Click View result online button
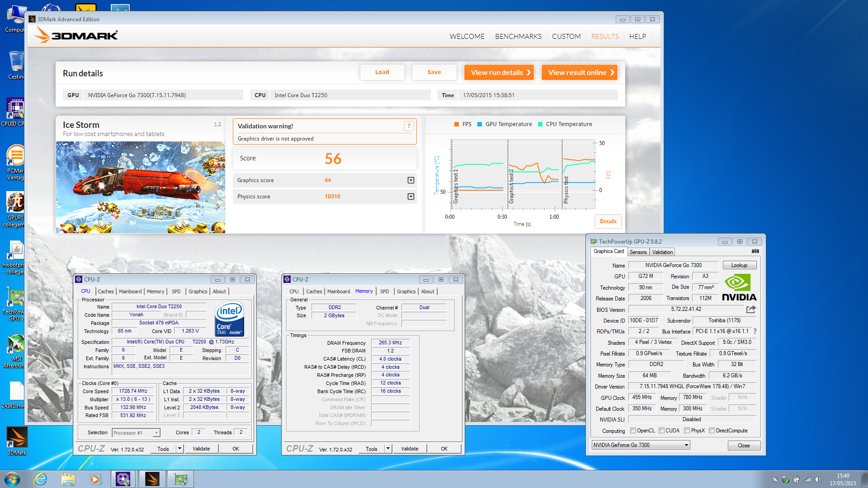 (580, 72)
